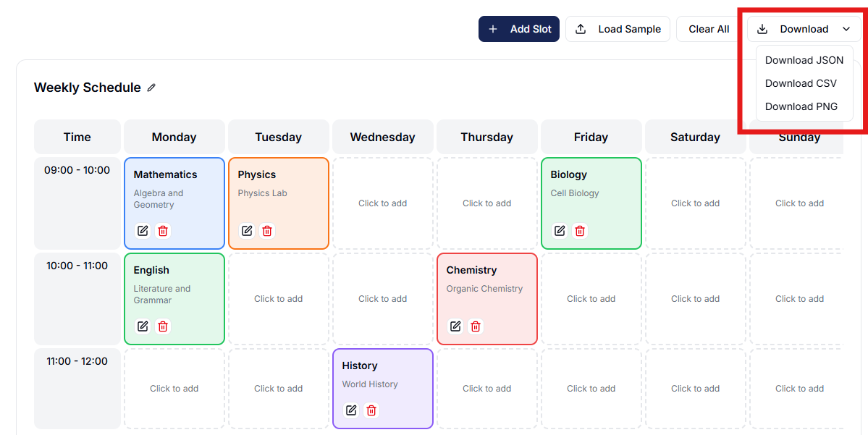Choose Download CSV option
The width and height of the screenshot is (868, 435).
[801, 83]
